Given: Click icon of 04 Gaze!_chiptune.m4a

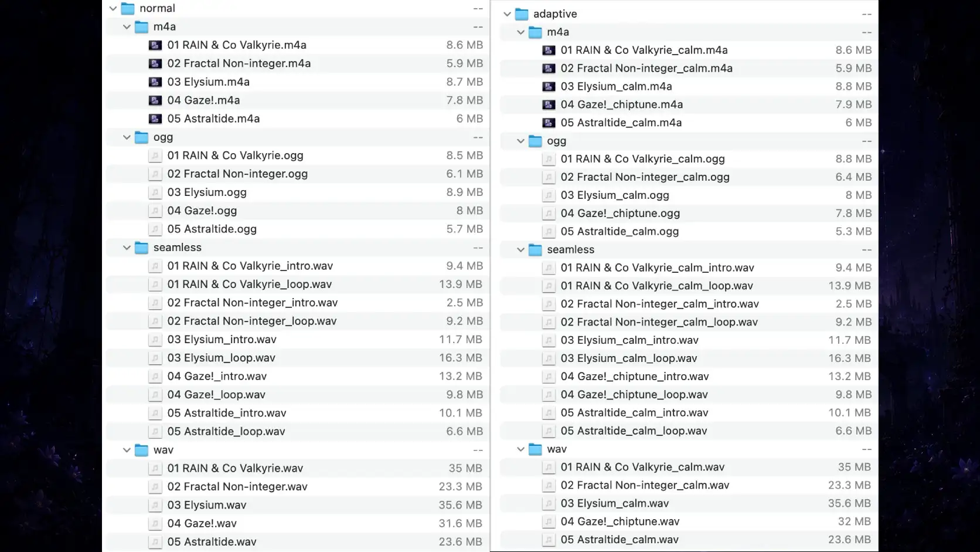Looking at the screenshot, I should point(549,105).
